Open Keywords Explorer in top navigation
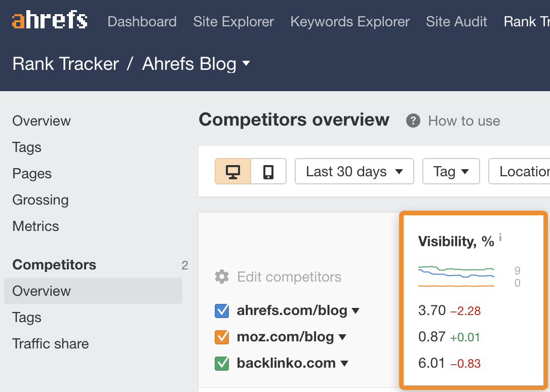 [350, 22]
